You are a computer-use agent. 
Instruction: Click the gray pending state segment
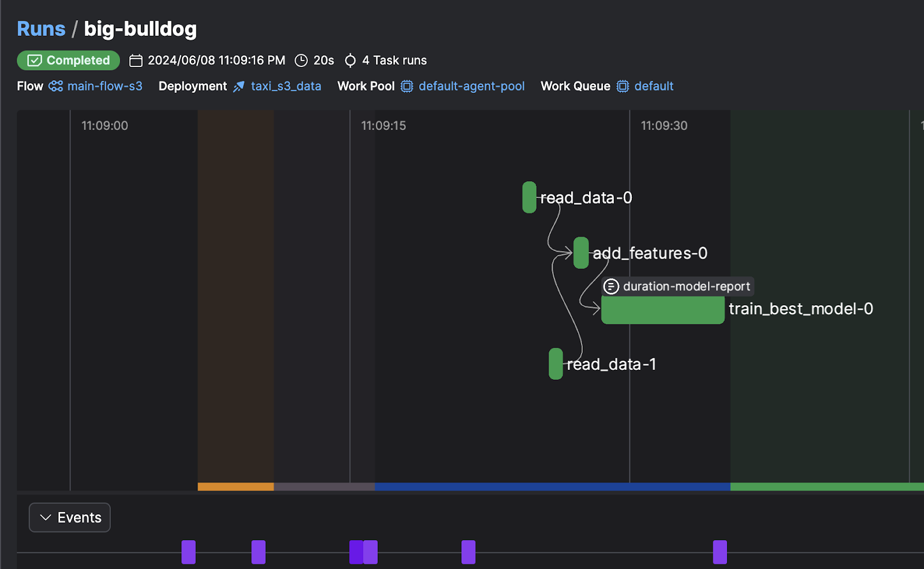tap(324, 487)
